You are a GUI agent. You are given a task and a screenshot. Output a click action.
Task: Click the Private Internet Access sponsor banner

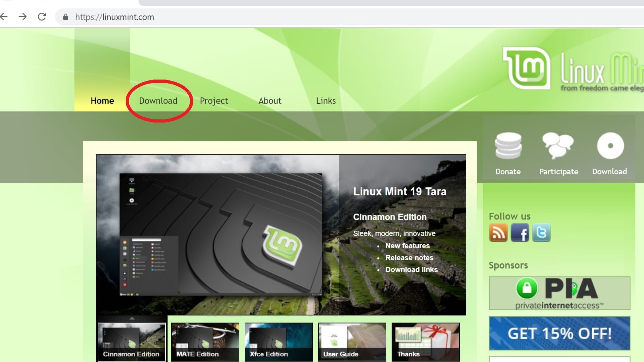559,293
